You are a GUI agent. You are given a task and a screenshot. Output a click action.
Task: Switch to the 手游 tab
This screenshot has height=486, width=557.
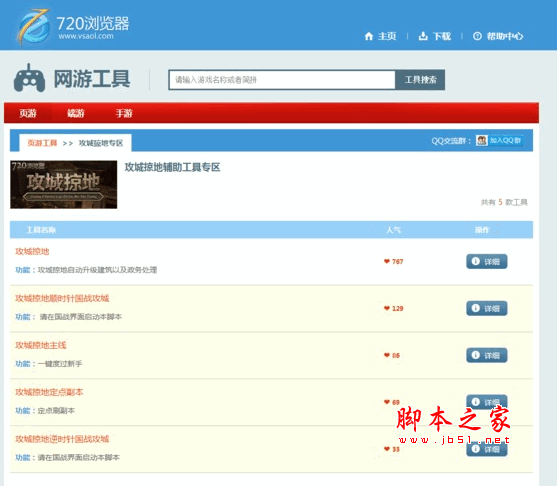(124, 113)
